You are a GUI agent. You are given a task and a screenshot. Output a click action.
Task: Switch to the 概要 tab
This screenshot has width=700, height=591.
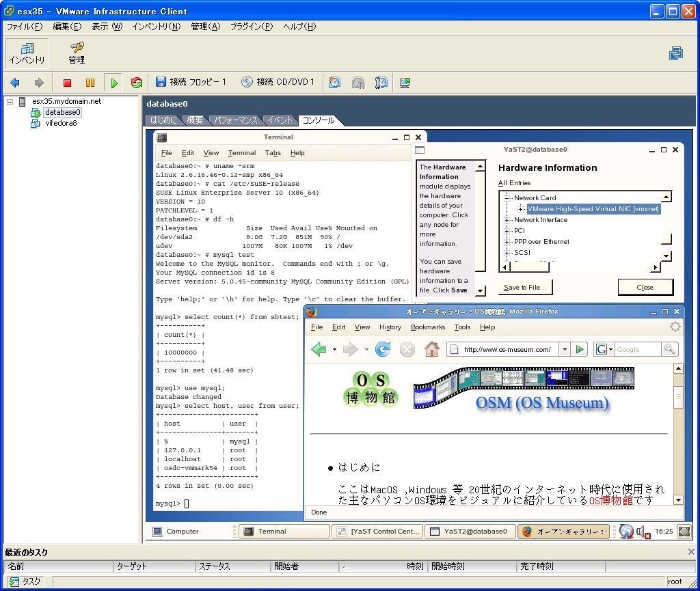[x=195, y=120]
